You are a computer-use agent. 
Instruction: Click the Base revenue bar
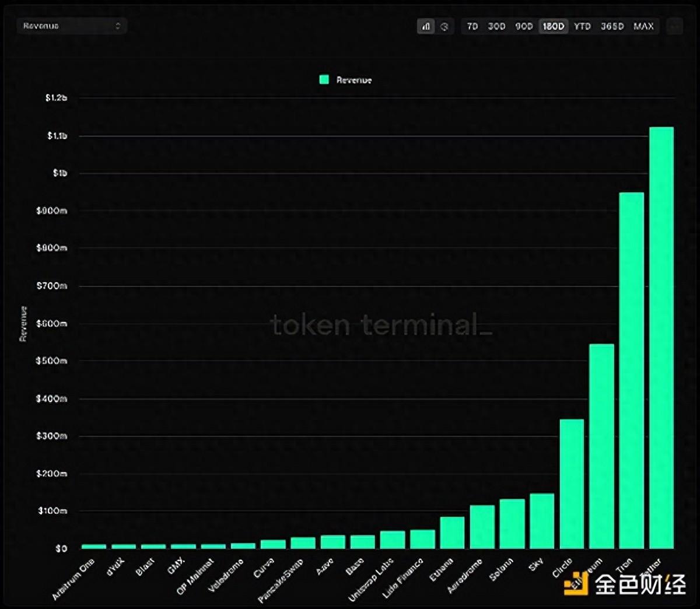[x=363, y=542]
